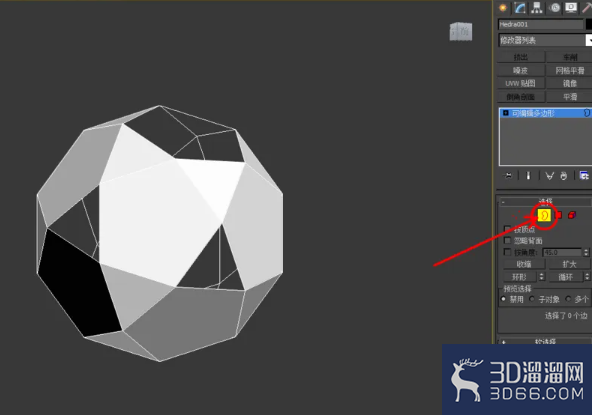Screen dimensions: 592x415
Task: Open the 修改器列表 modifier list dropdown
Action: pyautogui.click(x=545, y=40)
